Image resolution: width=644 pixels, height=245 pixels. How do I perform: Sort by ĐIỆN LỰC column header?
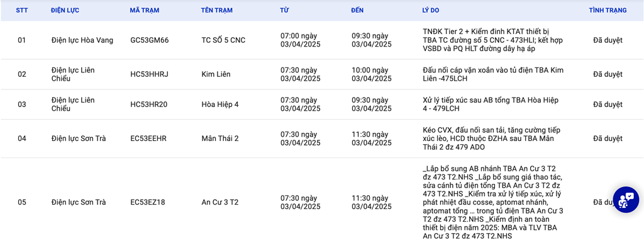[65, 10]
